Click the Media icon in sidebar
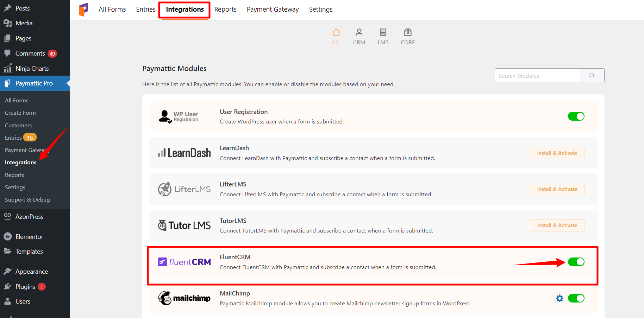Screen dimensions: 644x318 [x=7, y=23]
